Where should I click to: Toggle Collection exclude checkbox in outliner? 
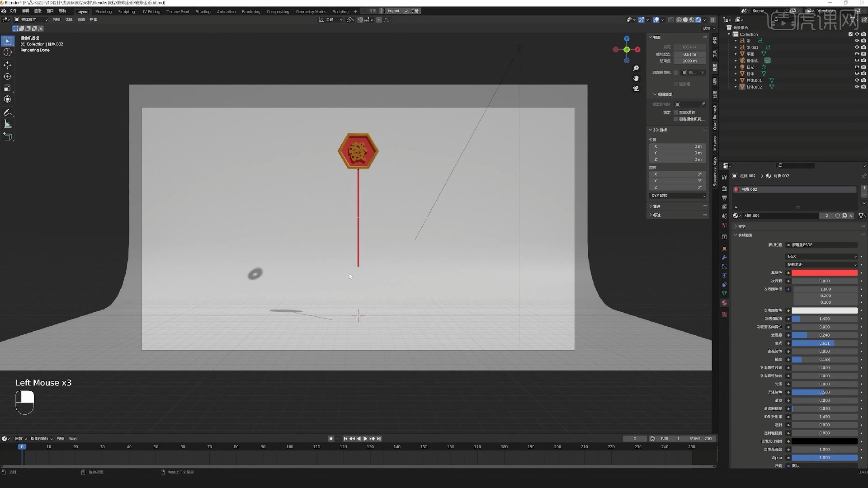click(x=850, y=34)
